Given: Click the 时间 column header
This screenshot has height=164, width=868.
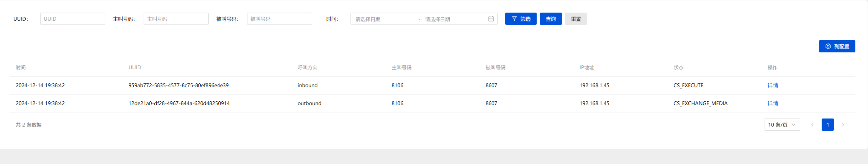Looking at the screenshot, I should click(21, 67).
